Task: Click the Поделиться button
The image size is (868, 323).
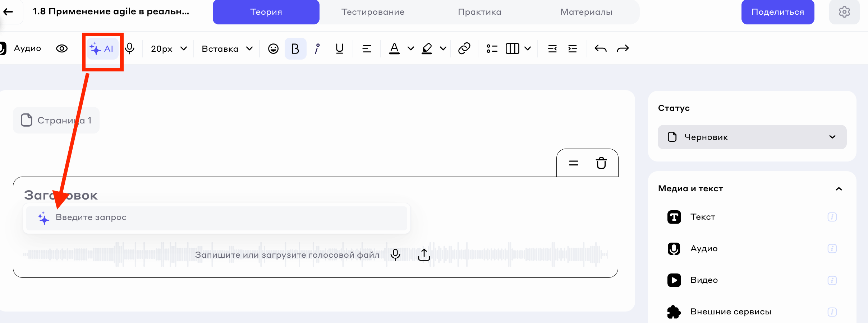Action: tap(777, 12)
